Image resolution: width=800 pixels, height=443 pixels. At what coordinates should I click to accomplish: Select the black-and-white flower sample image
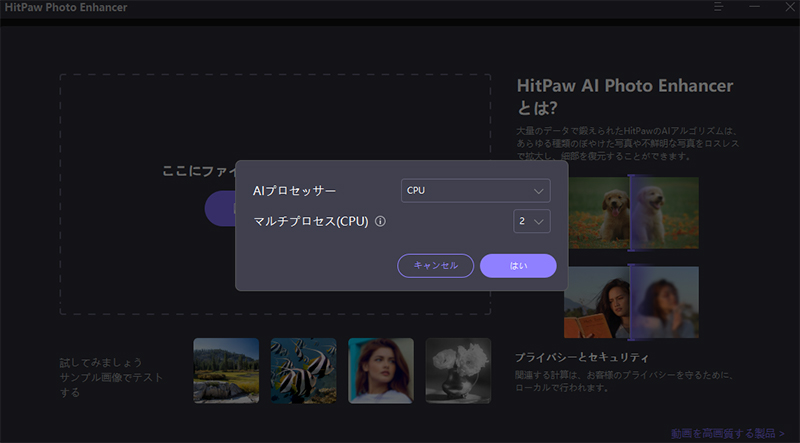coord(458,371)
